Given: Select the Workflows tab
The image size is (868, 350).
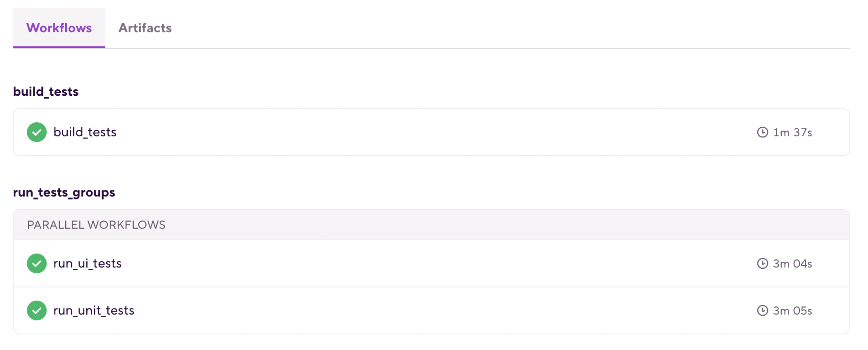Looking at the screenshot, I should [x=59, y=28].
